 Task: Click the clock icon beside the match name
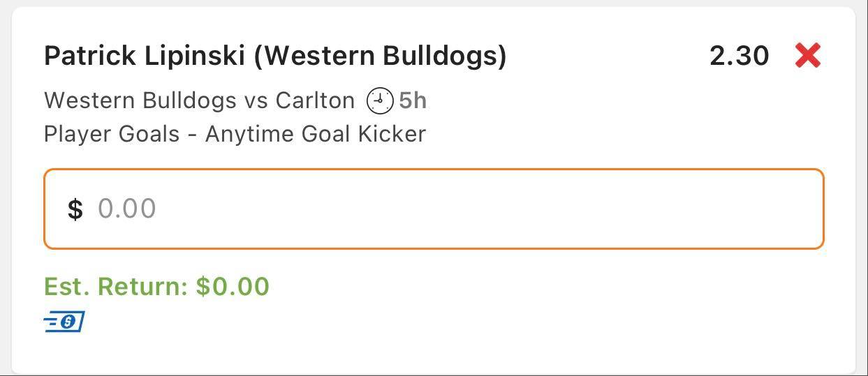pos(380,101)
